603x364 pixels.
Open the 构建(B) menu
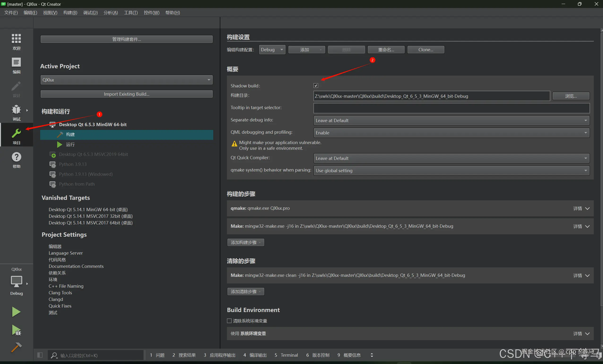coord(70,13)
